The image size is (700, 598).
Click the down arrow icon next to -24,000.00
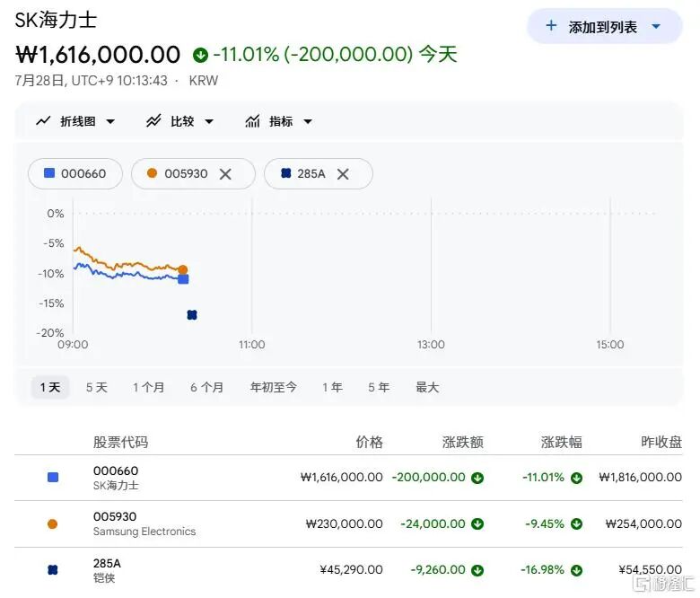click(x=477, y=523)
